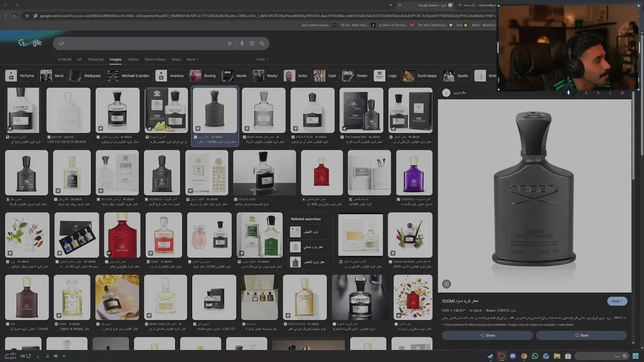Viewport: 644px width, 362px height.
Task: Switch to the Videos tab
Action: (x=133, y=59)
